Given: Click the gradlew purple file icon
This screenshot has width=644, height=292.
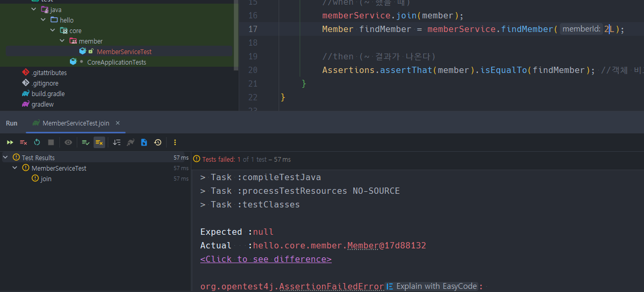Looking at the screenshot, I should point(26,104).
